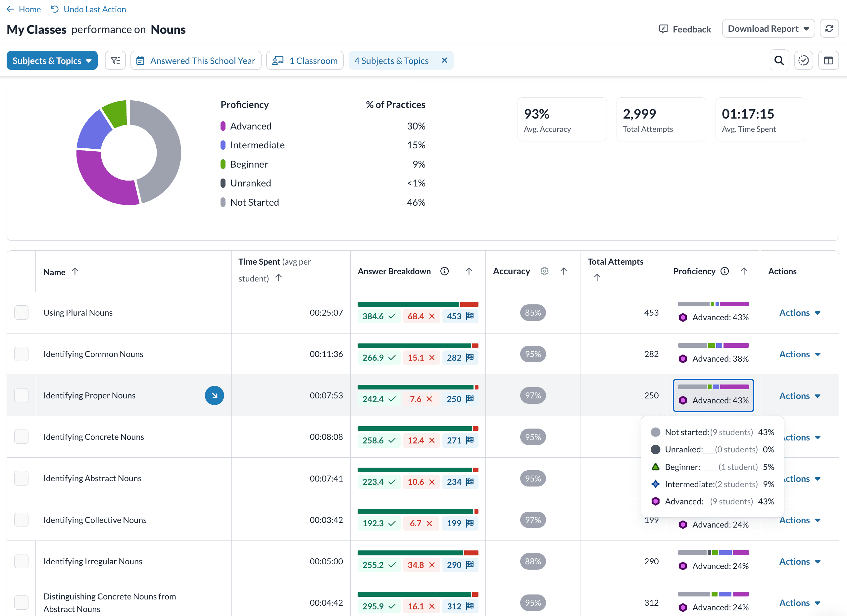Click blue arrow icon on Identifying Proper Nouns

(x=214, y=395)
